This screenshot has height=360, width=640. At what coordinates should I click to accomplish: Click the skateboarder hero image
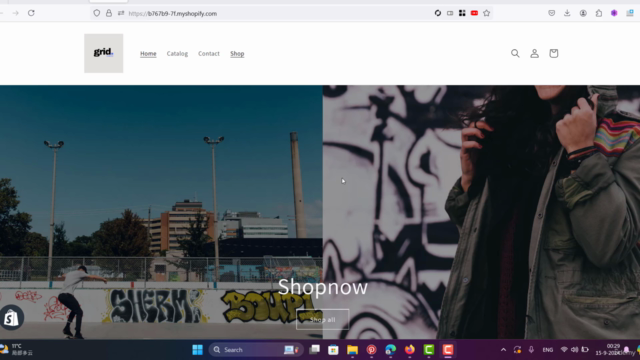(161, 212)
